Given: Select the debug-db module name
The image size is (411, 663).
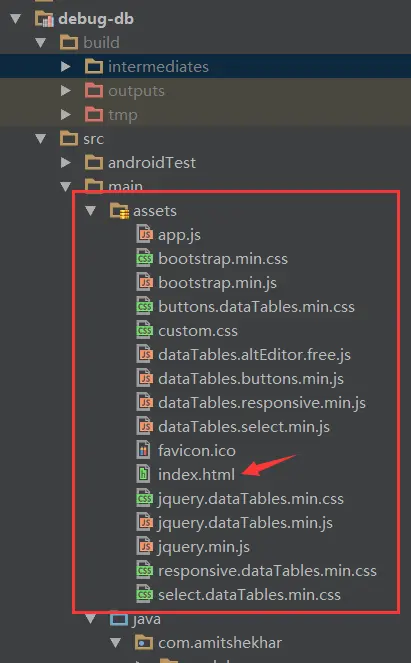Looking at the screenshot, I should pyautogui.click(x=96, y=19).
